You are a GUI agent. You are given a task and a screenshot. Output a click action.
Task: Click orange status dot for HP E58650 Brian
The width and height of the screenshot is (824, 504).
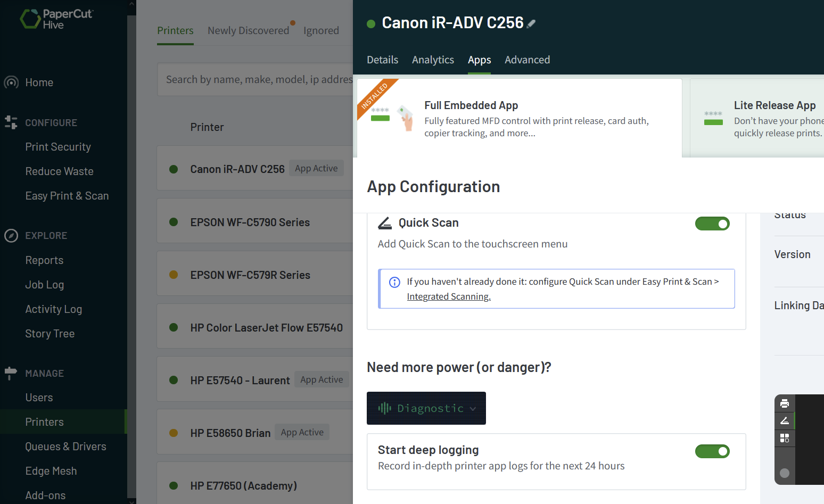click(174, 433)
